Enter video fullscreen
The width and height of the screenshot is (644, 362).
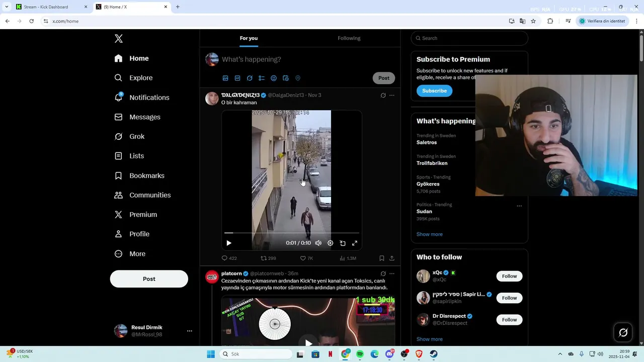click(x=355, y=243)
